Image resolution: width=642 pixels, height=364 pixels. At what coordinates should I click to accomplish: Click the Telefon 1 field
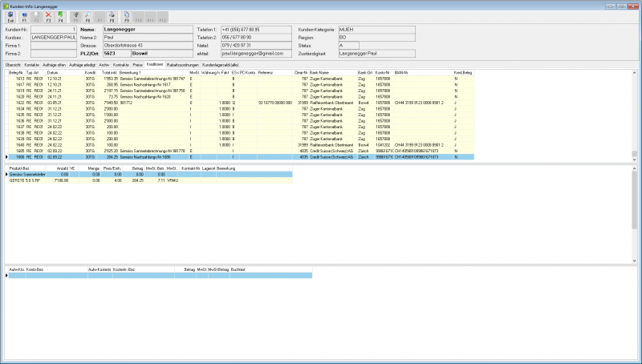tap(256, 30)
